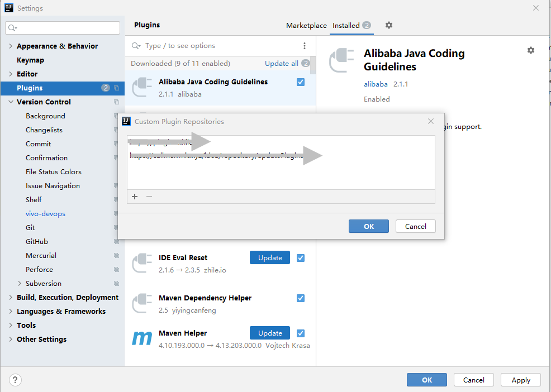Click the add repository plus icon
The width and height of the screenshot is (551, 392).
pos(135,197)
